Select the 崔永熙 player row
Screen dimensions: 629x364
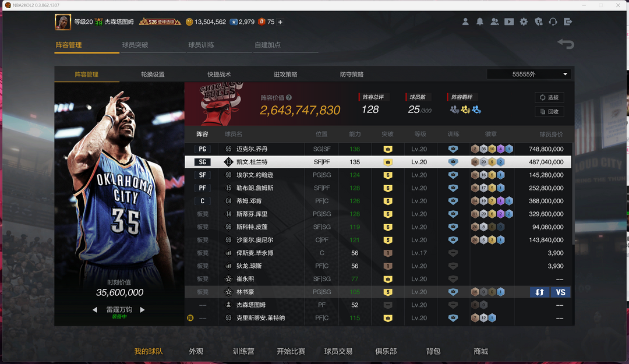click(x=377, y=279)
